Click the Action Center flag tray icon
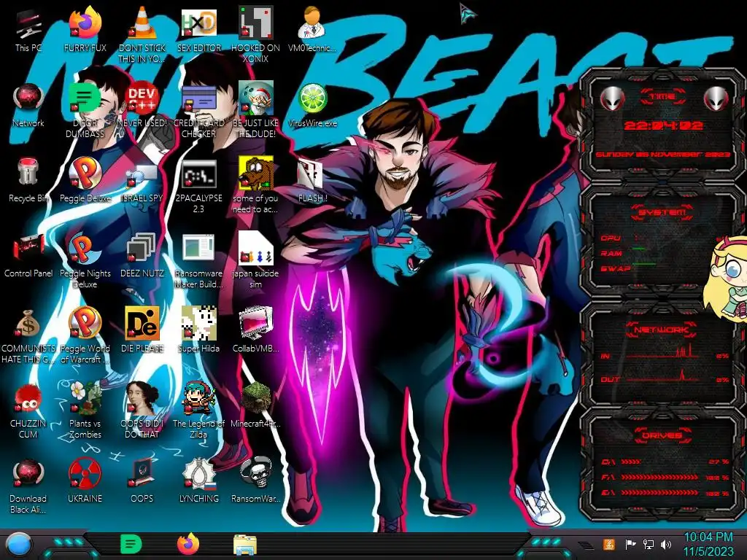Viewport: 747px width, 560px height. (x=630, y=544)
